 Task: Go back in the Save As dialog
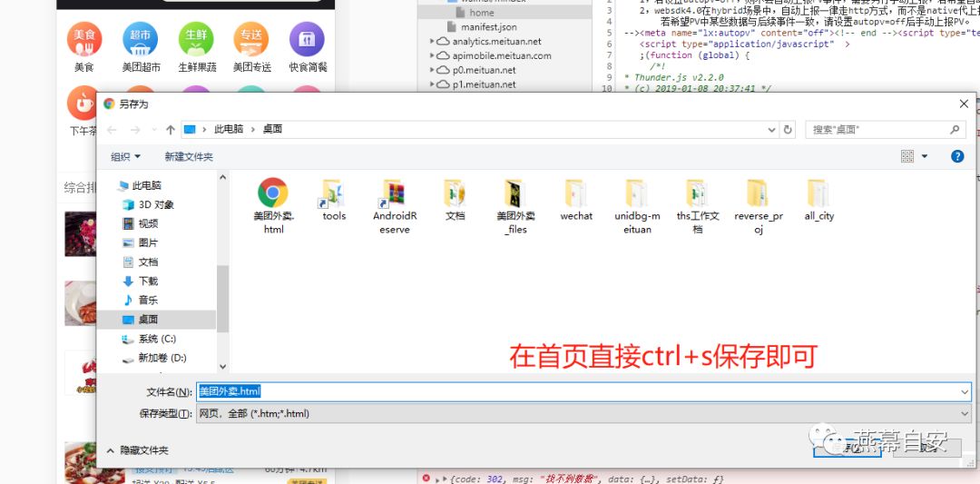click(x=112, y=130)
